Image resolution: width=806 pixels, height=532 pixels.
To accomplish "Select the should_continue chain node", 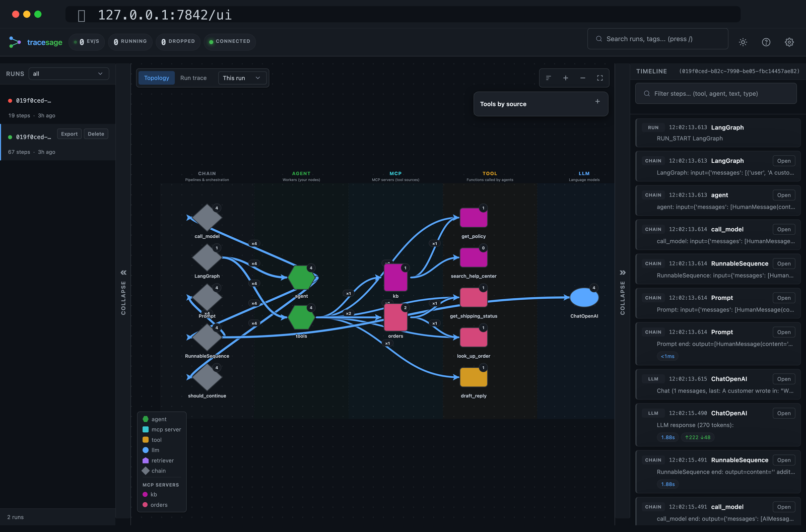I will click(x=207, y=377).
